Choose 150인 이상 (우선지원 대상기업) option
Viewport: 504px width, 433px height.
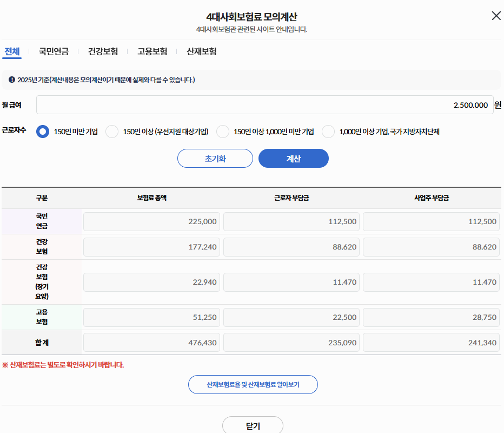(x=112, y=132)
